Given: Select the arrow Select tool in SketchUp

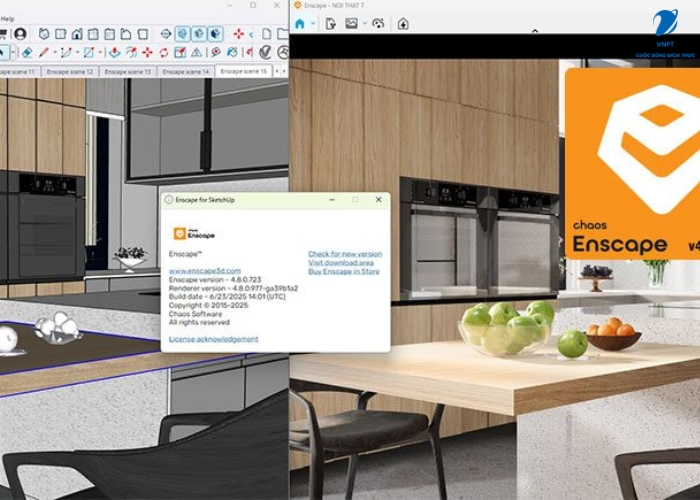Looking at the screenshot, I should click(4, 52).
